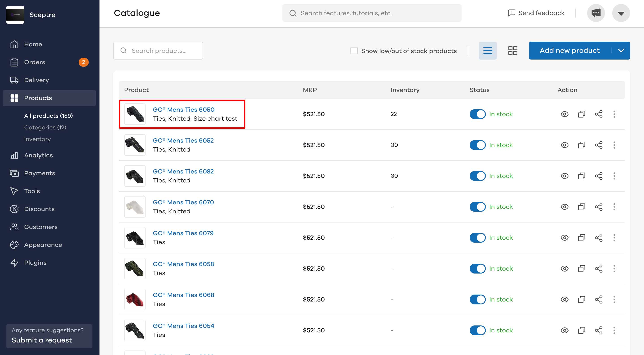This screenshot has height=355, width=644.
Task: Open Analytics section in sidebar
Action: pyautogui.click(x=49, y=155)
